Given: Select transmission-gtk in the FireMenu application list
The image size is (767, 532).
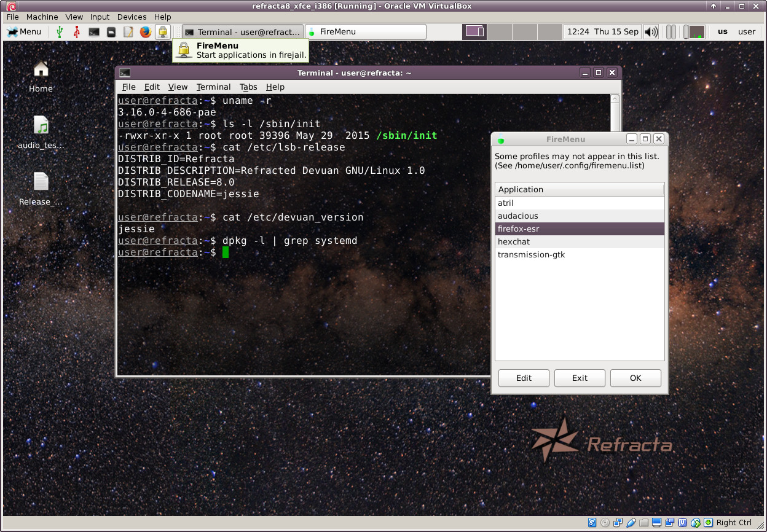Looking at the screenshot, I should (x=580, y=255).
